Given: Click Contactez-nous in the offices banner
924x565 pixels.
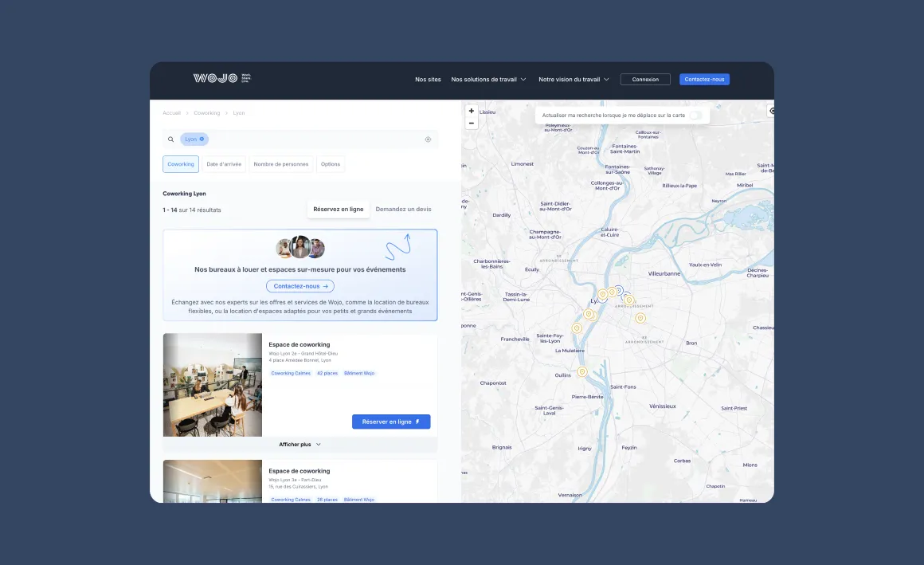Looking at the screenshot, I should click(300, 286).
